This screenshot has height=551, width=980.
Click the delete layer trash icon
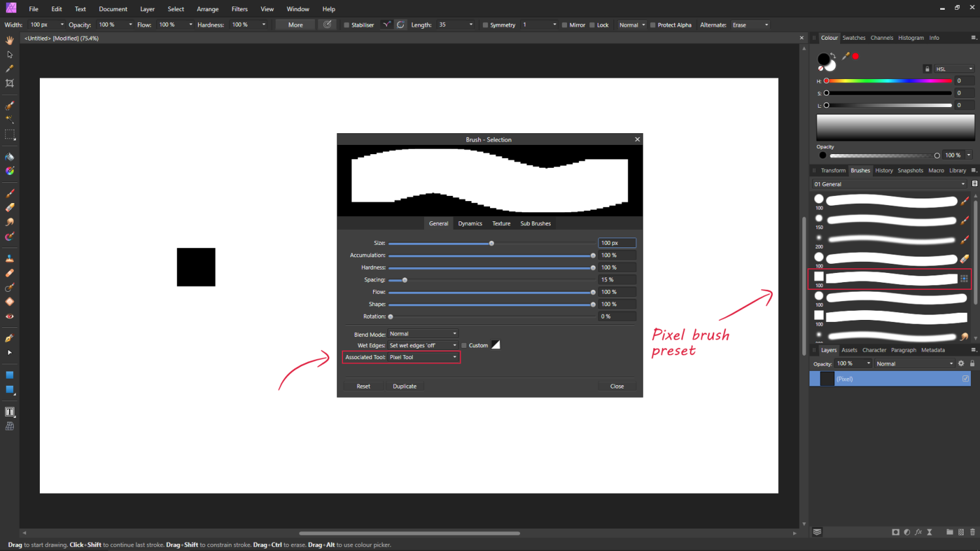click(x=972, y=532)
